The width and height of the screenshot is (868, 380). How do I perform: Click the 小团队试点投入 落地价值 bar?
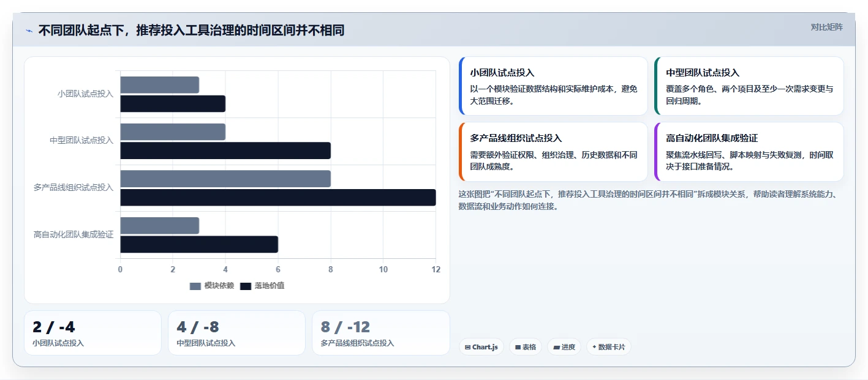173,103
